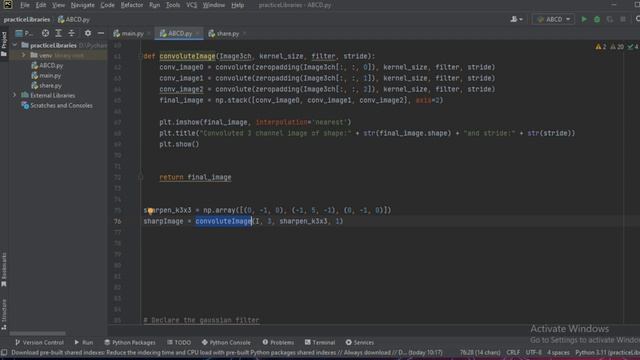This screenshot has height=360, width=640.
Task: Click the PyCharm application logo icon
Action: [x=7, y=5]
